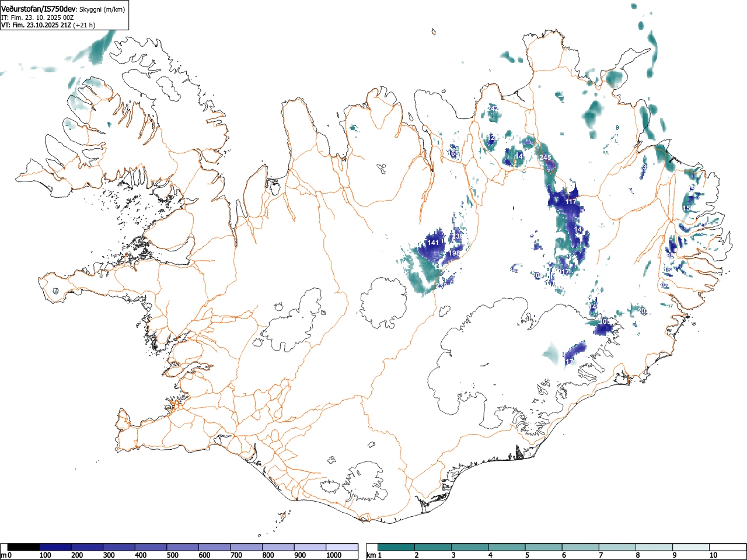Click the '200' tick label in meter legend

click(x=77, y=555)
